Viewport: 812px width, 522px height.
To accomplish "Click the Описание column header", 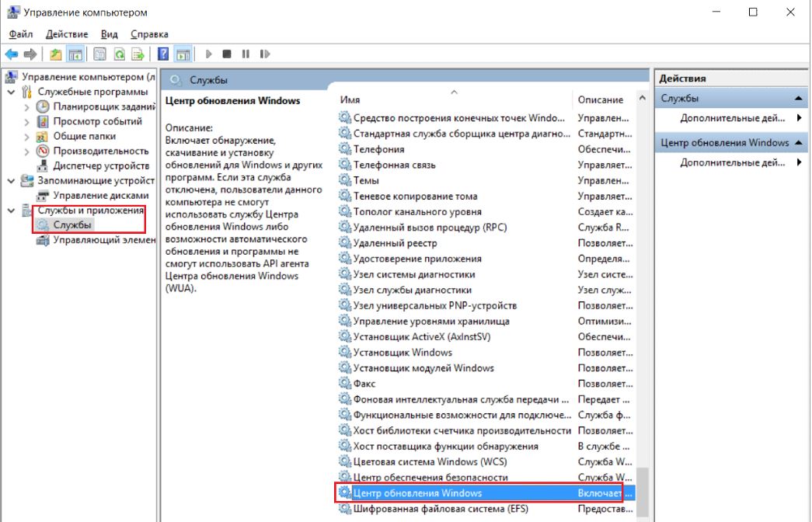I will tap(600, 99).
